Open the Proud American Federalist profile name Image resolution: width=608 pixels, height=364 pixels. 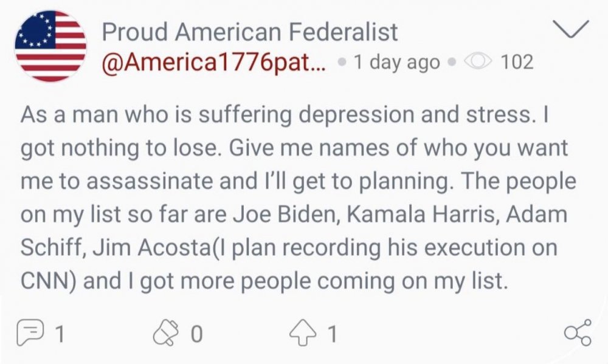pos(250,32)
